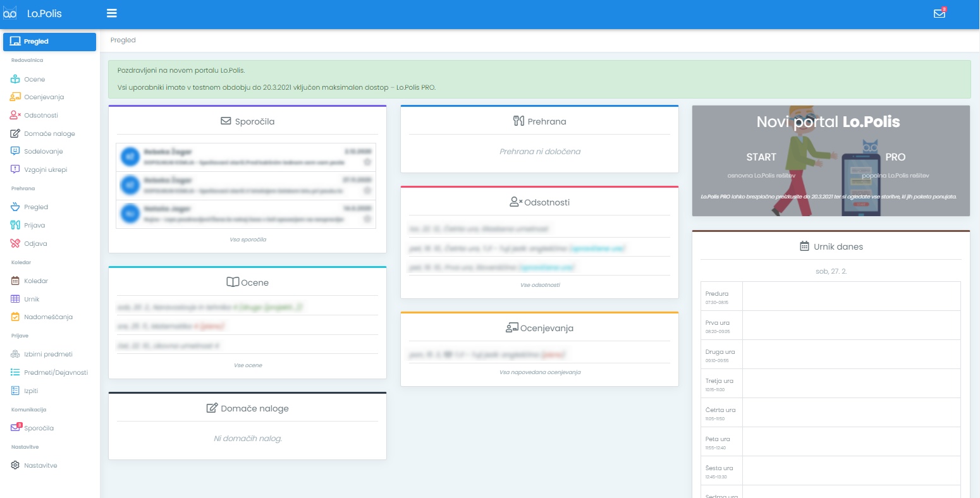Click the Tretja ura timetable row
Screen dimensions: 980x498
831,384
